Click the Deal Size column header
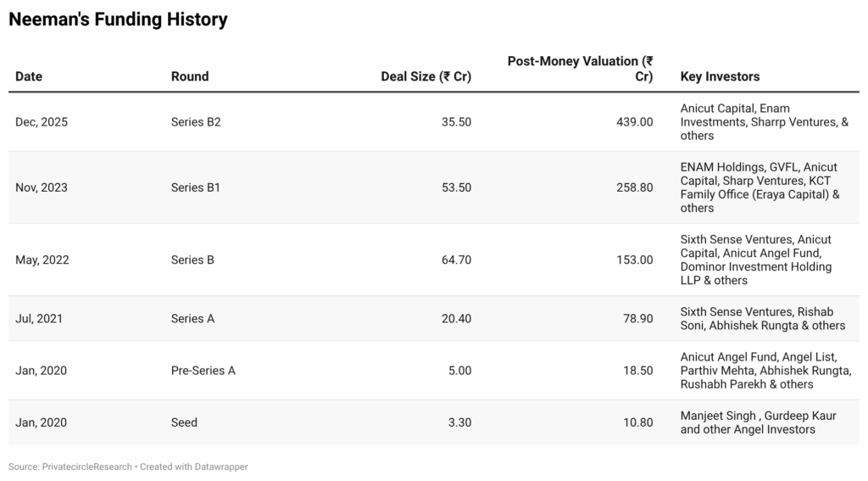The height and width of the screenshot is (481, 868). click(x=426, y=76)
